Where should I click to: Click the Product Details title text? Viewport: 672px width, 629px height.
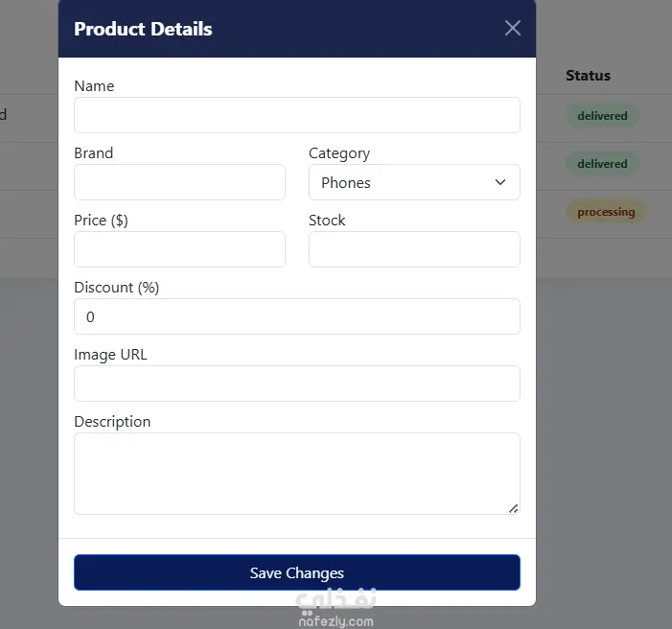[x=143, y=29]
